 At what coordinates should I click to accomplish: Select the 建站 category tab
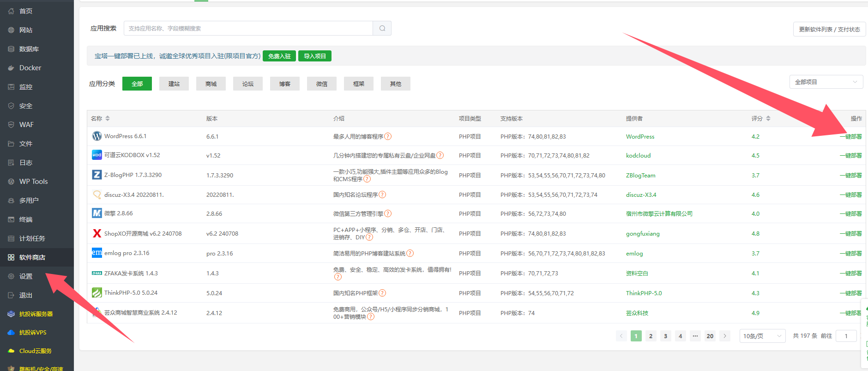pos(174,84)
